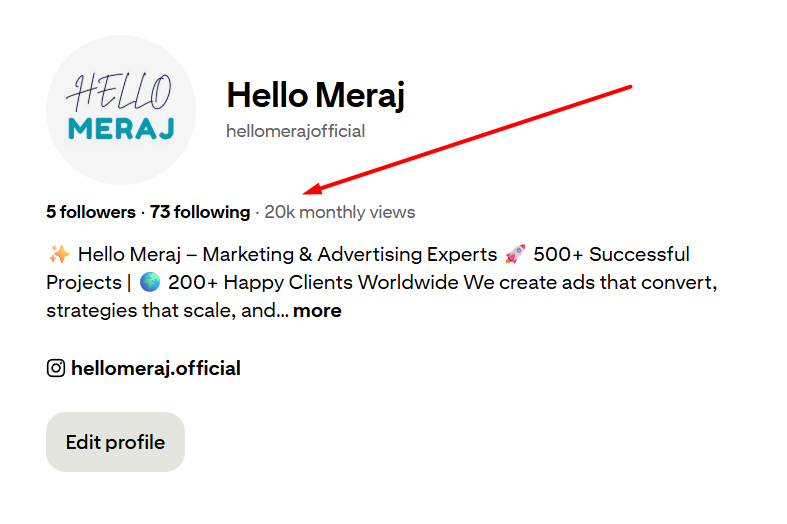Open the 73 following list
Screen dimensions: 787x524
click(200, 212)
